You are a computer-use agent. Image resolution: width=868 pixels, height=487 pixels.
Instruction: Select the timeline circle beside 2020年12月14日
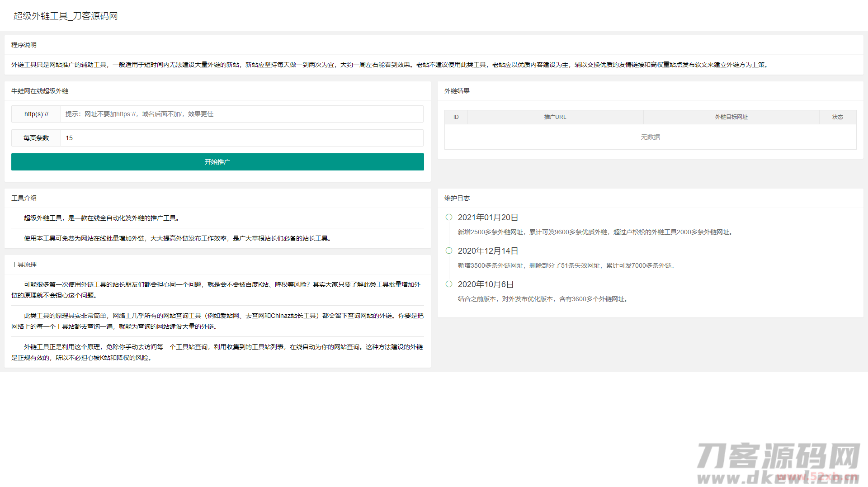[x=448, y=251]
